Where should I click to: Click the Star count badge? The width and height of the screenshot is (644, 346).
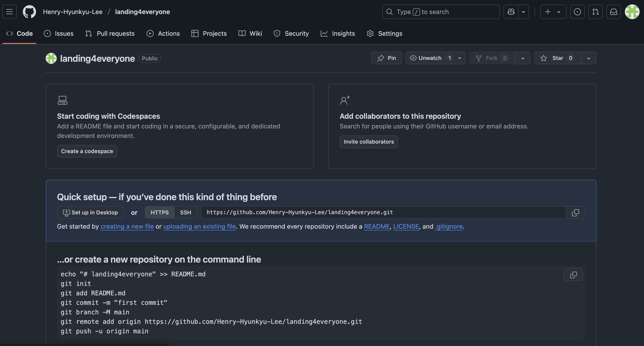tap(570, 58)
